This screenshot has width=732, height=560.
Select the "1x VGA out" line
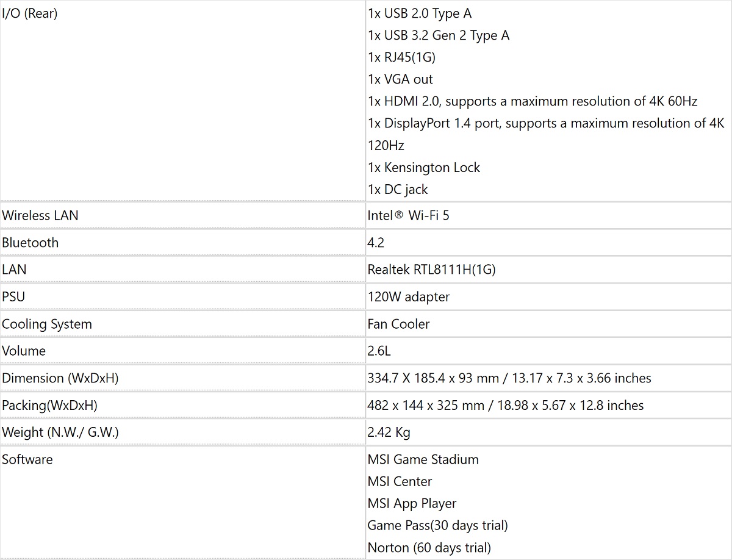[400, 79]
